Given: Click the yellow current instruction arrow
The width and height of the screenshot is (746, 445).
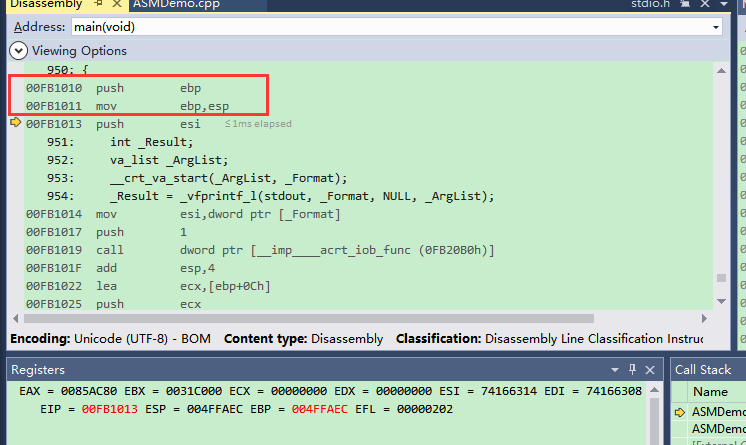Looking at the screenshot, I should pyautogui.click(x=15, y=124).
